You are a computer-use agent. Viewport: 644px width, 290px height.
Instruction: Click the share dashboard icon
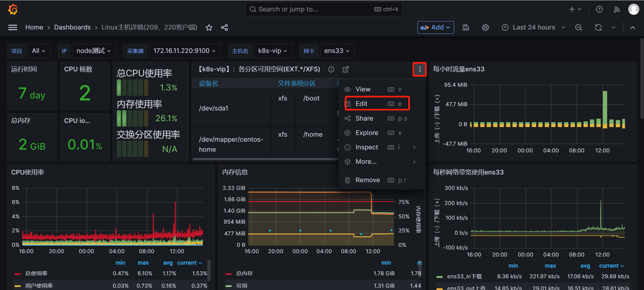click(224, 27)
